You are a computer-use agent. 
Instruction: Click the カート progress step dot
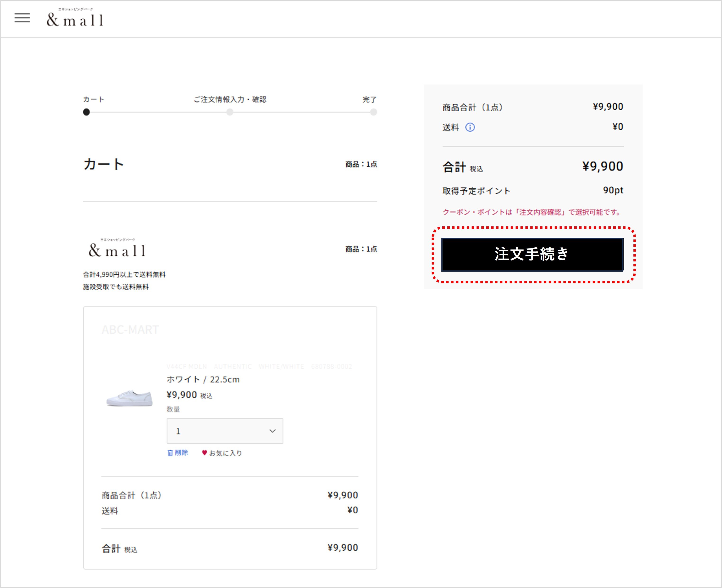86,112
